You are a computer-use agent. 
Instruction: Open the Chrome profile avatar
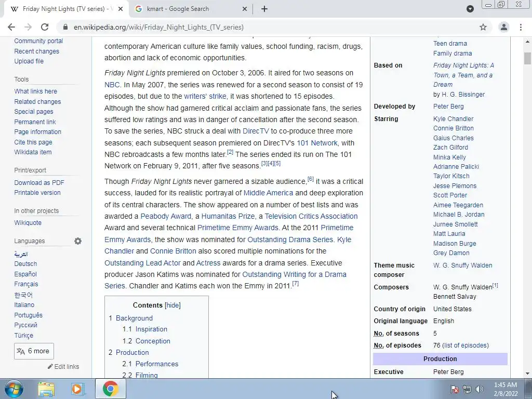(x=504, y=27)
